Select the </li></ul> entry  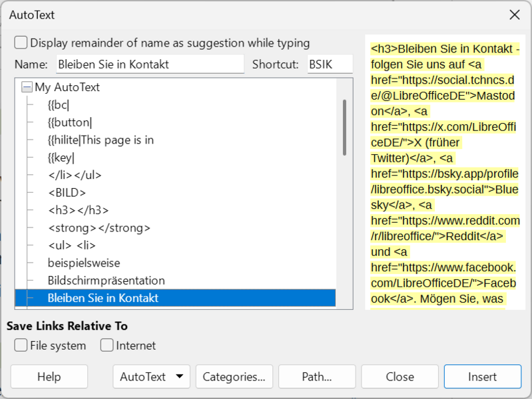tap(75, 176)
